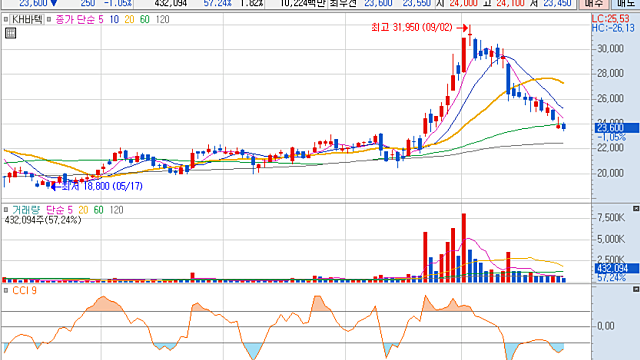Click the HC:-26.13 value
640x360 pixels.
tap(613, 28)
